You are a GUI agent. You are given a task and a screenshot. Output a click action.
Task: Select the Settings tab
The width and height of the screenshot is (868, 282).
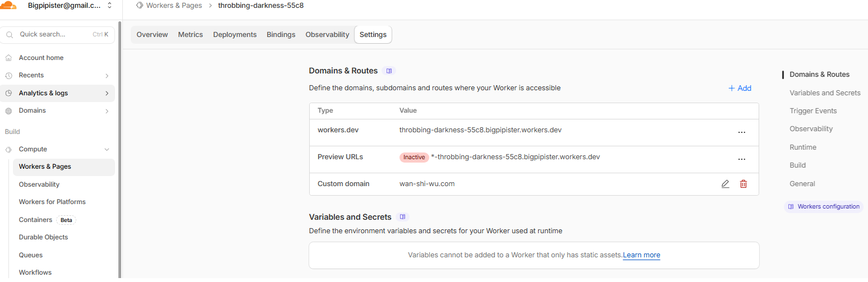373,34
